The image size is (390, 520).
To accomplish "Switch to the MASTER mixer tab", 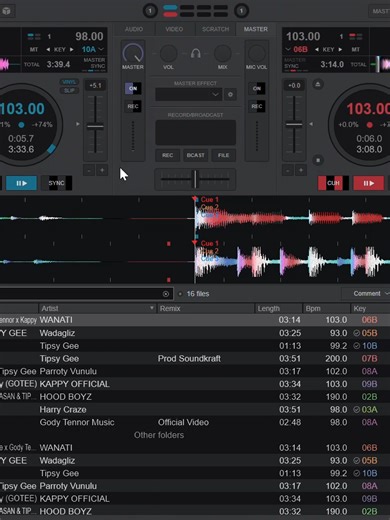I will pos(256,29).
